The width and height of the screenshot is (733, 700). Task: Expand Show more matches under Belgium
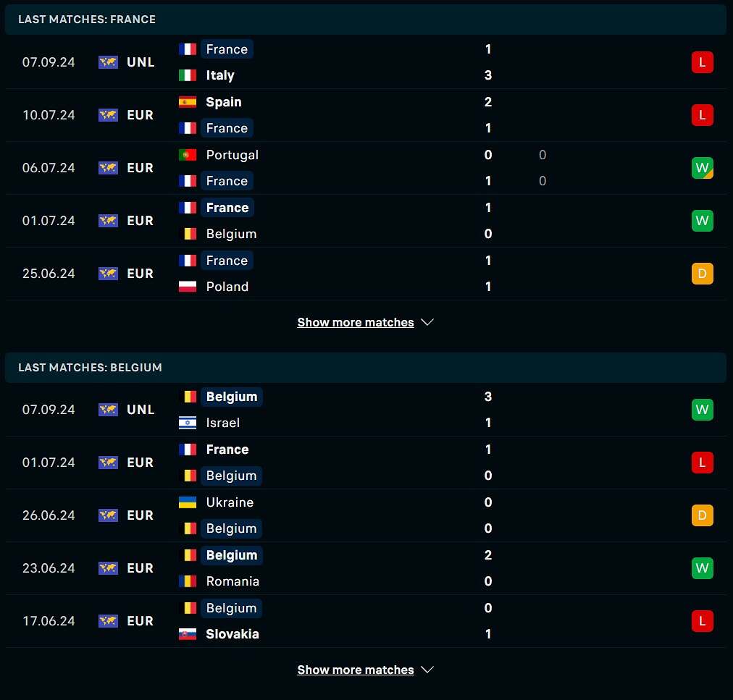(x=365, y=670)
